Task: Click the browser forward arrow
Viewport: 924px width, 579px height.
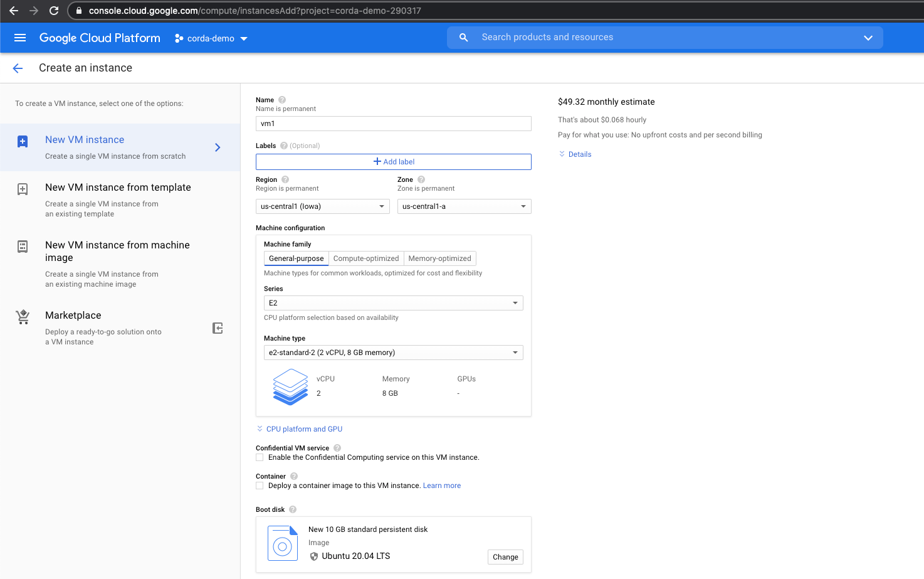Action: (x=34, y=11)
